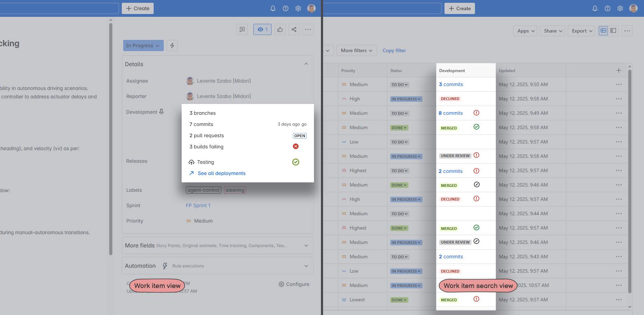Click the automation lightning bolt beside In Progress
This screenshot has height=315, width=644.
[172, 45]
